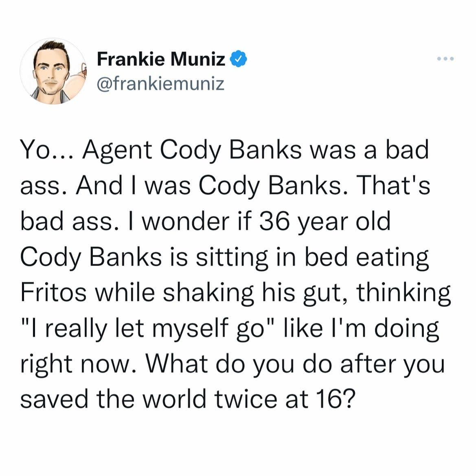476x476 pixels.
Task: Open the three-dot more options menu
Action: coord(445,59)
